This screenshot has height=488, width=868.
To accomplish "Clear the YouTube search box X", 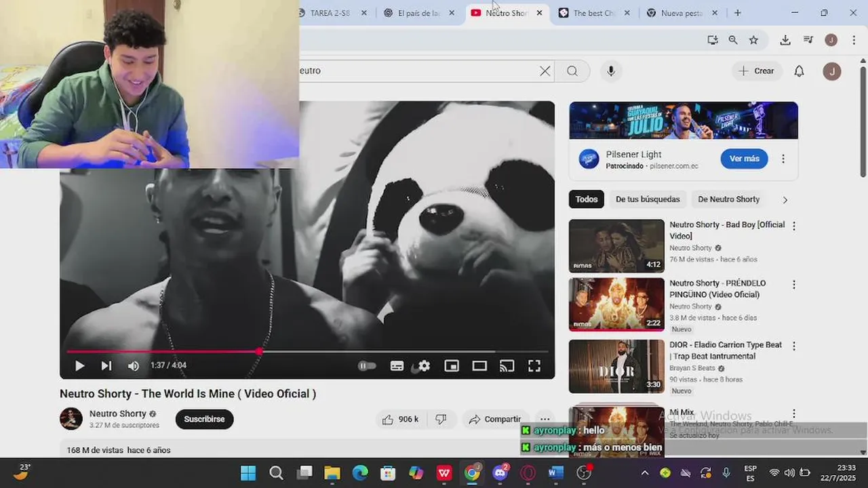I will click(545, 70).
